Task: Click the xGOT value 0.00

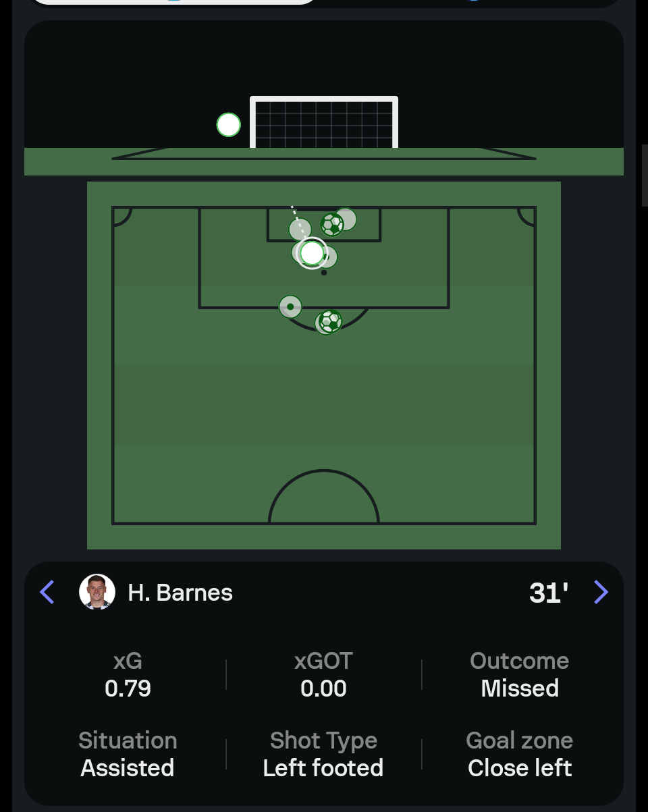Action: [x=323, y=688]
